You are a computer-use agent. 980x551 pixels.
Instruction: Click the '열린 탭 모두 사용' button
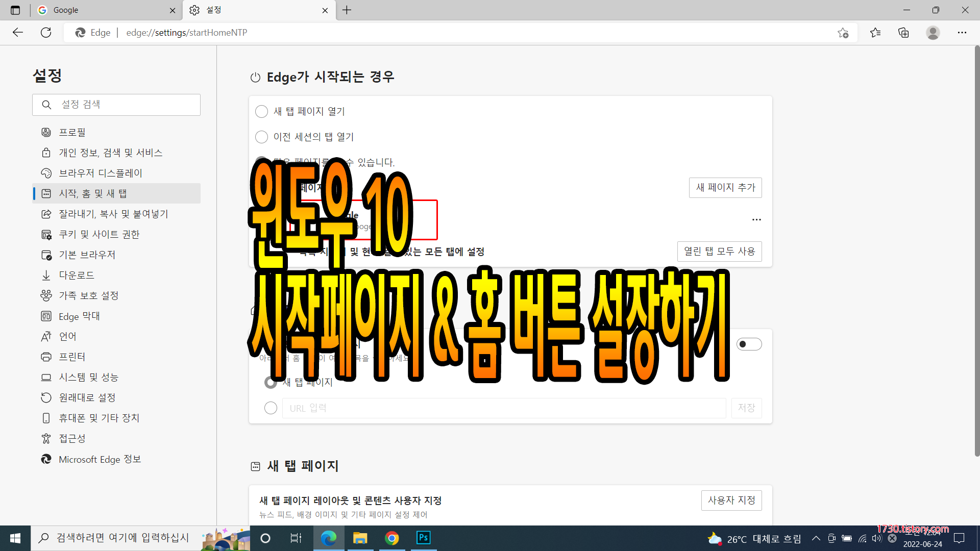(719, 251)
